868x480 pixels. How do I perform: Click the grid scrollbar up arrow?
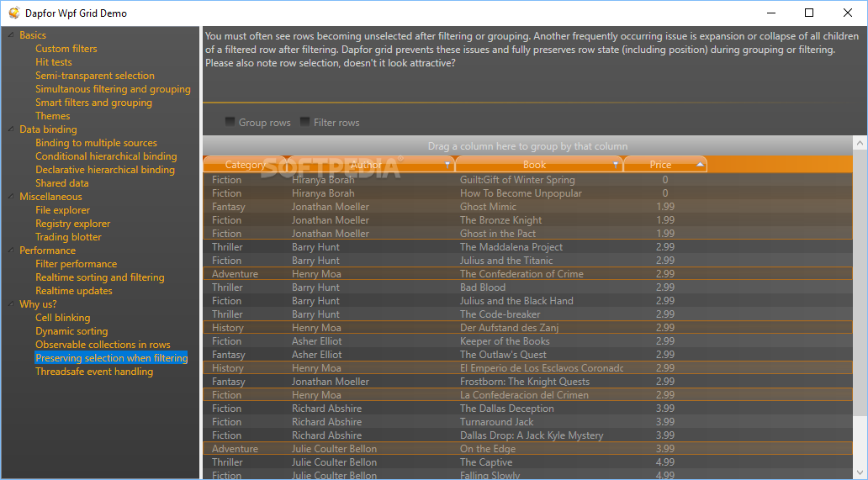[860, 143]
